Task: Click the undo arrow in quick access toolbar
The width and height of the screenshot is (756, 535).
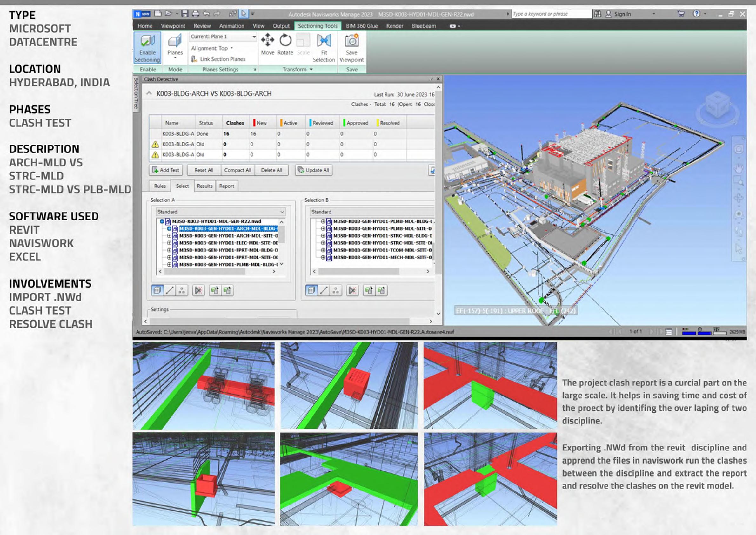Action: point(206,14)
